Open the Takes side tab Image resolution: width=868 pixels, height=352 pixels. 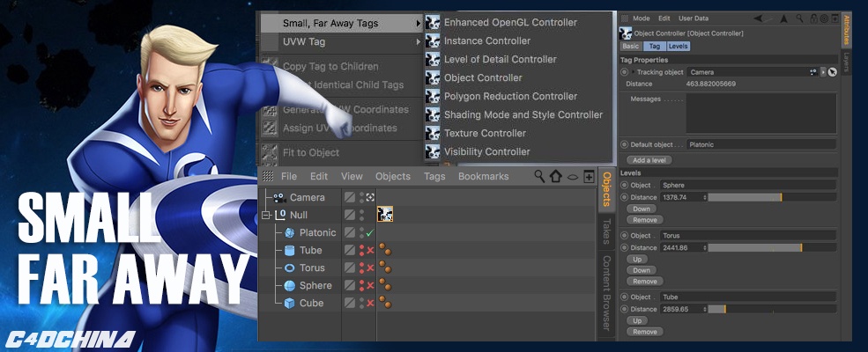606,231
